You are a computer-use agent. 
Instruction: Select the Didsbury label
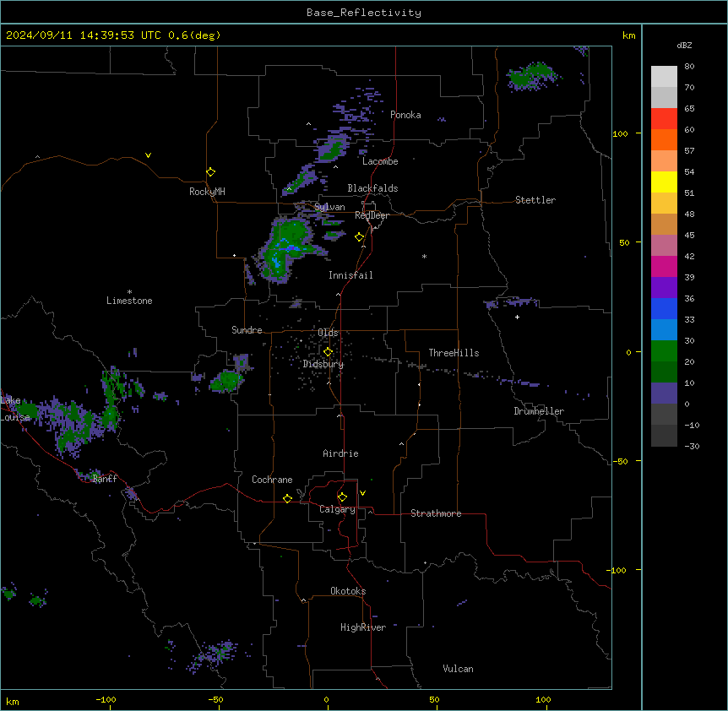click(x=323, y=364)
